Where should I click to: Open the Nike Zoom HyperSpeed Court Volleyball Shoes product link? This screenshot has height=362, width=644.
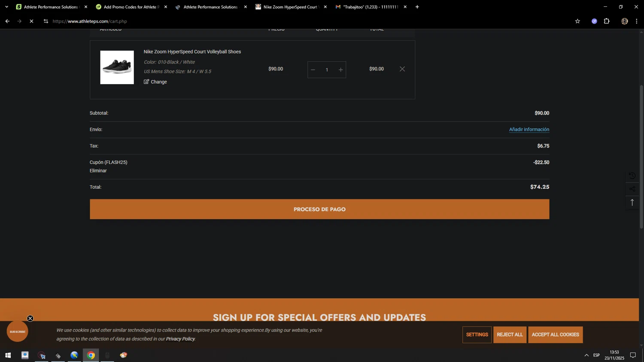coord(192,52)
